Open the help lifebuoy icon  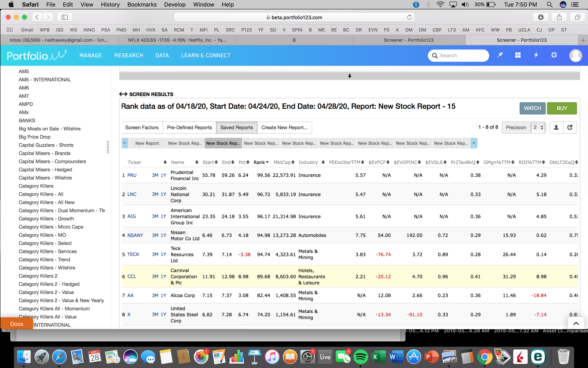click(554, 55)
